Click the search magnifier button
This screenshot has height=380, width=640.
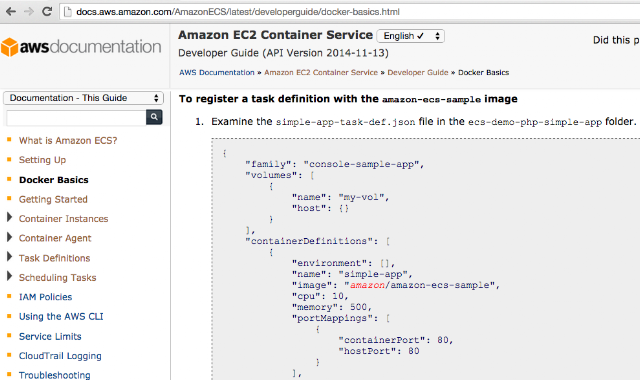click(154, 117)
